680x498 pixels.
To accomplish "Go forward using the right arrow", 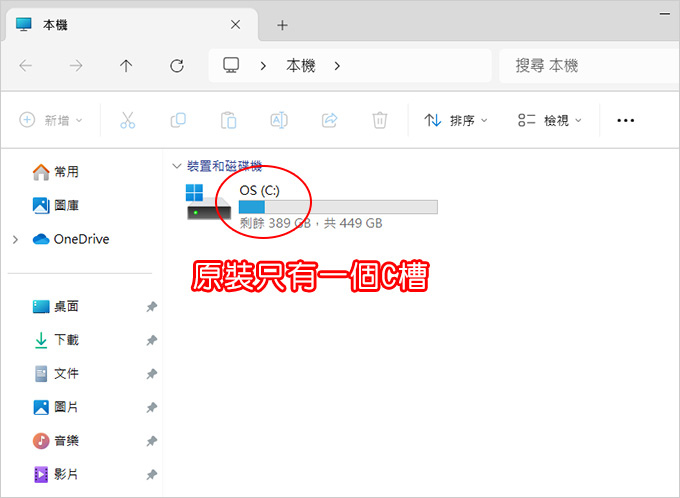I will point(76,66).
